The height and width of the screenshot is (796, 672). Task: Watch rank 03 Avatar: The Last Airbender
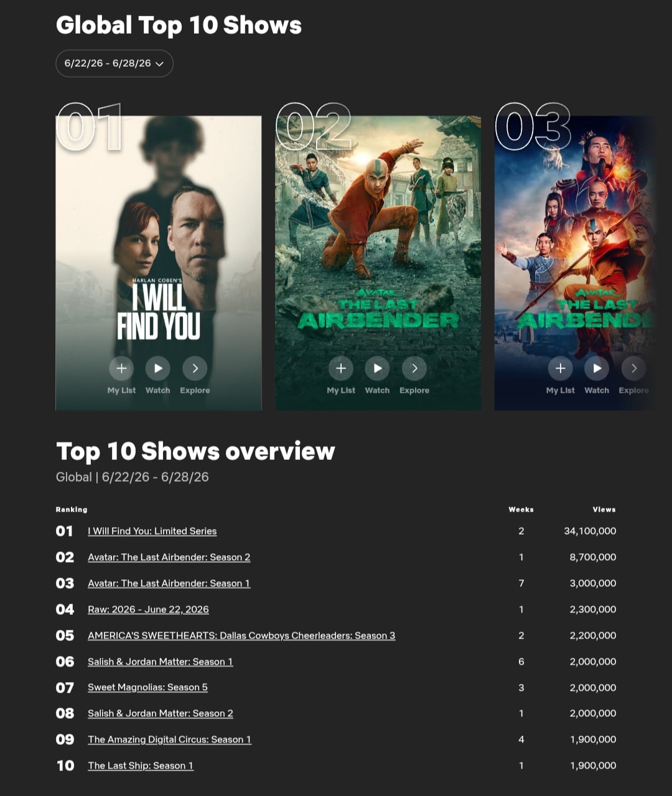coord(597,368)
